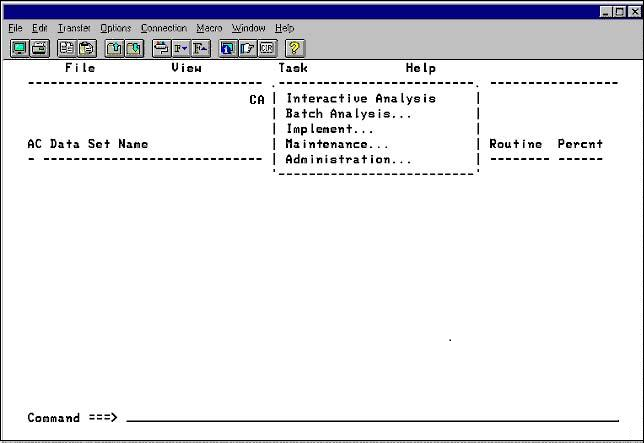
Task: Choose Administration... from Task pull-down
Action: (348, 159)
